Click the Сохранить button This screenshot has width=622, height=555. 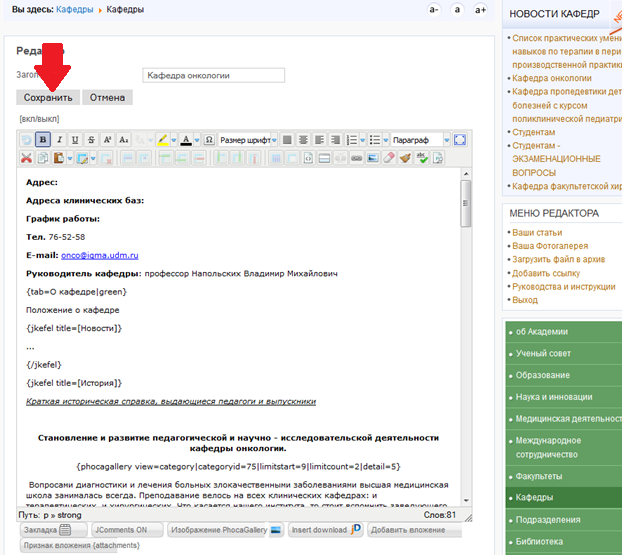[x=48, y=98]
